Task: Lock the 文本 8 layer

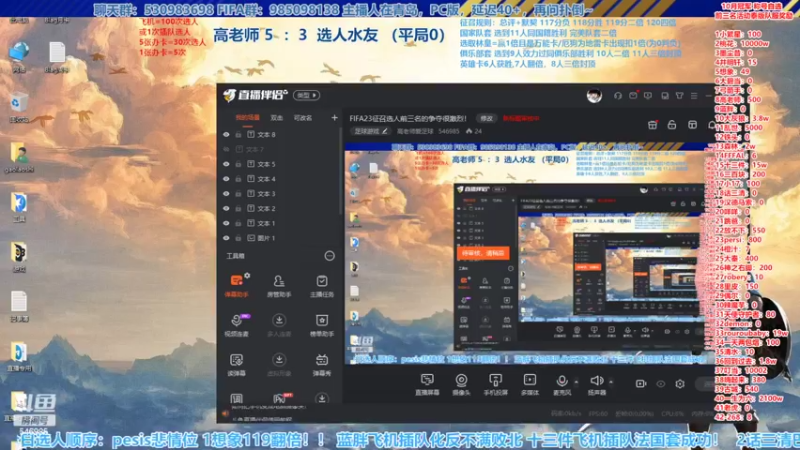Action: 238,135
